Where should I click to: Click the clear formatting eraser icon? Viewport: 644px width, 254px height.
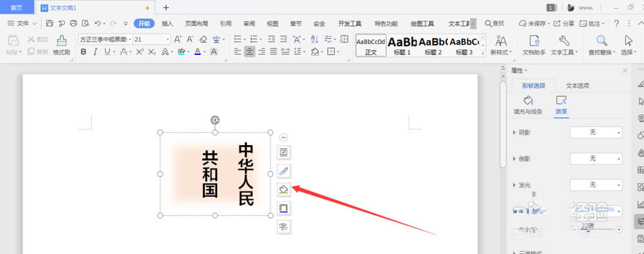[203, 39]
